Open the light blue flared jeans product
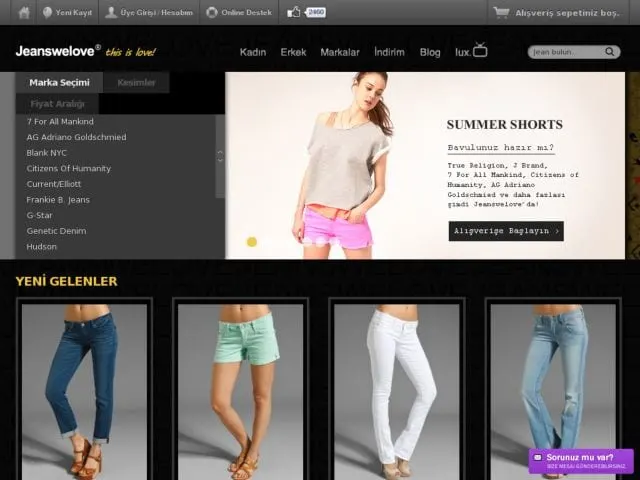The height and width of the screenshot is (480, 640). 553,392
